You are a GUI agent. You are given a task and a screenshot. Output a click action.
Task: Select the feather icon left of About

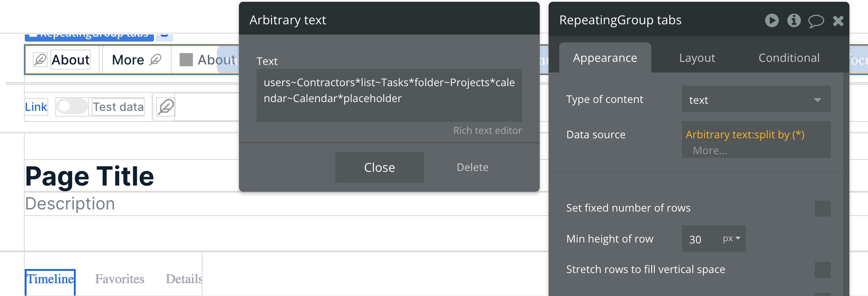point(40,60)
